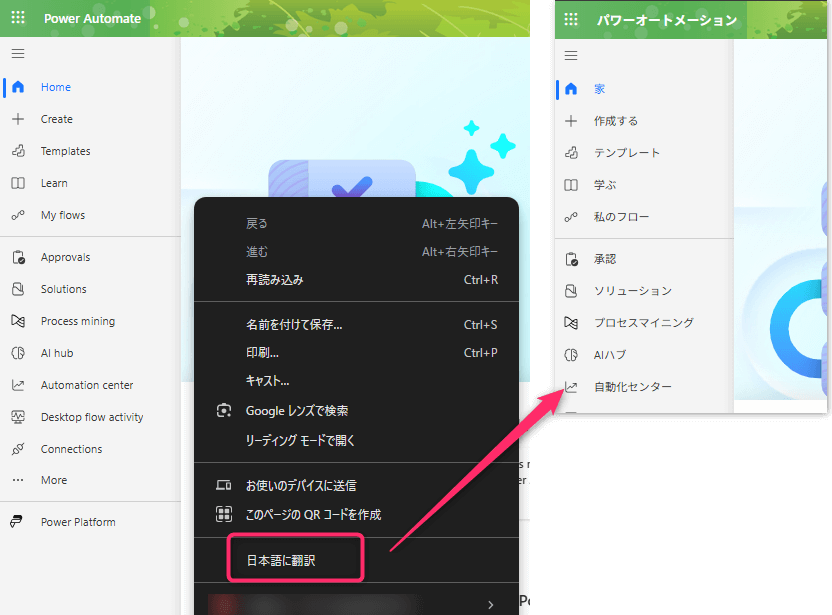
Task: Click the 私のフロー icon
Action: pos(571,217)
